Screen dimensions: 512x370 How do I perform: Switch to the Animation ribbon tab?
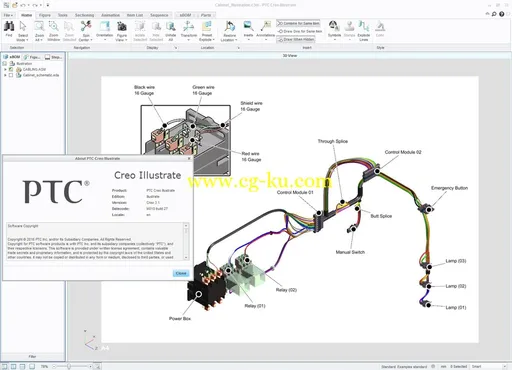[110, 15]
